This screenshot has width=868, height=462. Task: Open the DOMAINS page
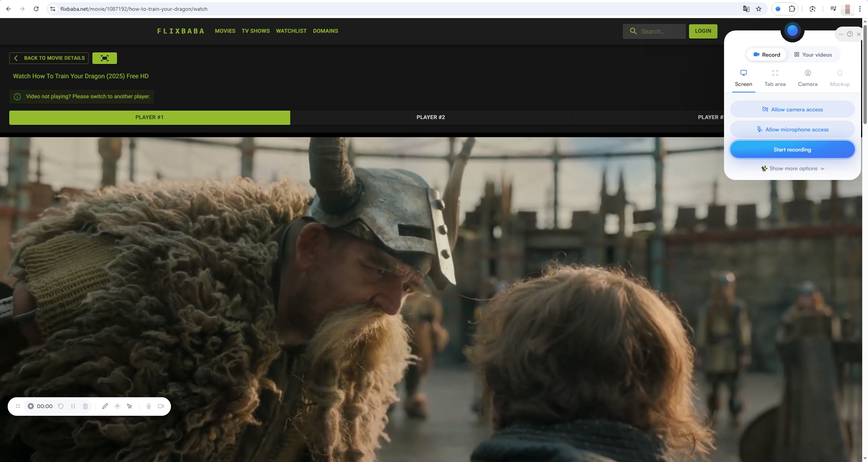click(325, 31)
